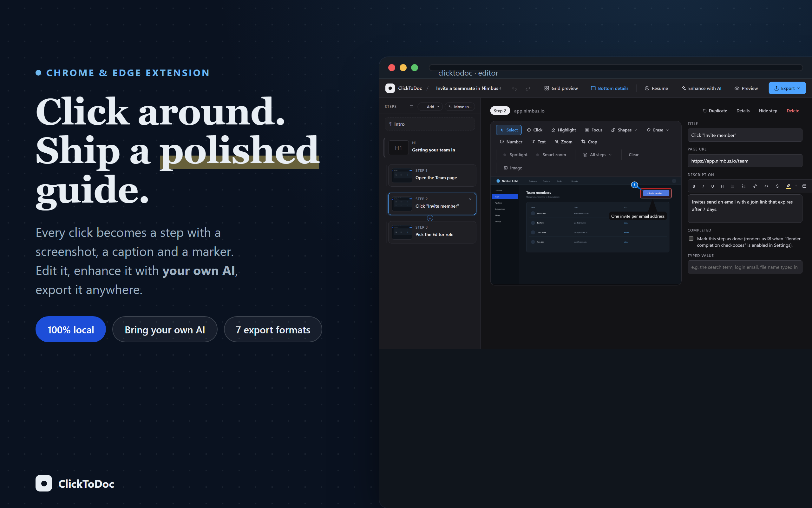Apply italic formatting in description toolbar
The width and height of the screenshot is (812, 508).
click(703, 186)
